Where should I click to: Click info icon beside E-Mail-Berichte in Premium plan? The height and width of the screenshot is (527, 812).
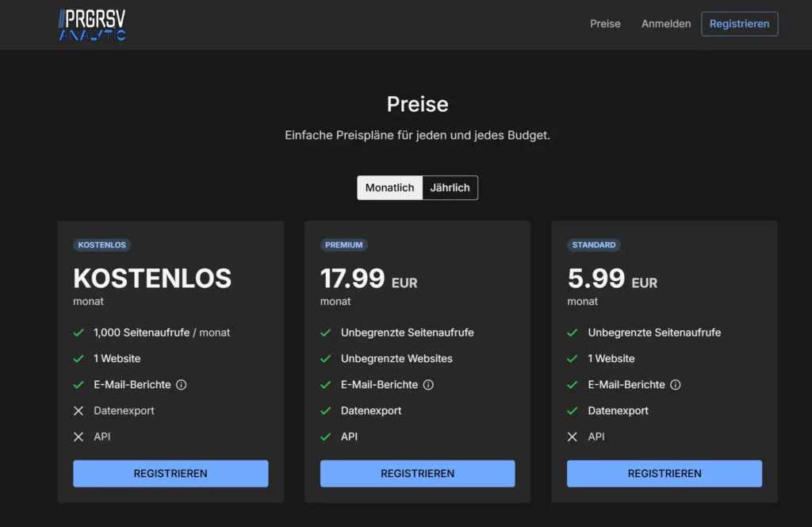coord(428,385)
